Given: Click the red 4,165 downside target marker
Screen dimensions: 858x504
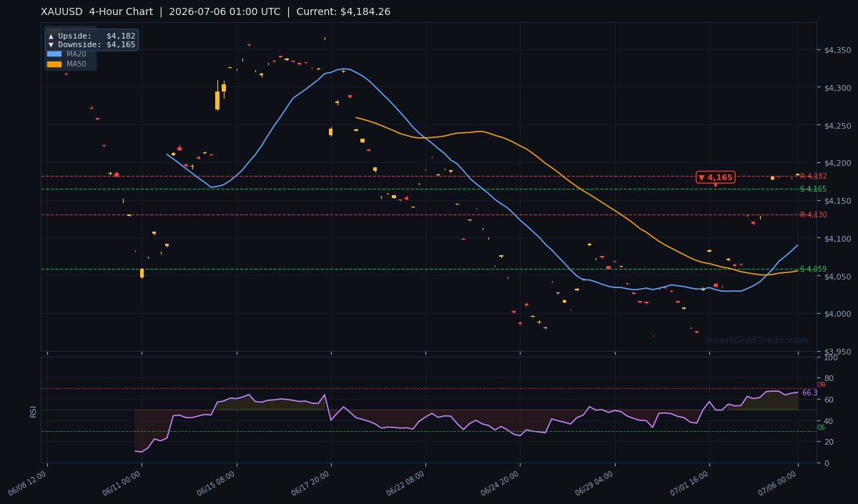Looking at the screenshot, I should tap(716, 177).
